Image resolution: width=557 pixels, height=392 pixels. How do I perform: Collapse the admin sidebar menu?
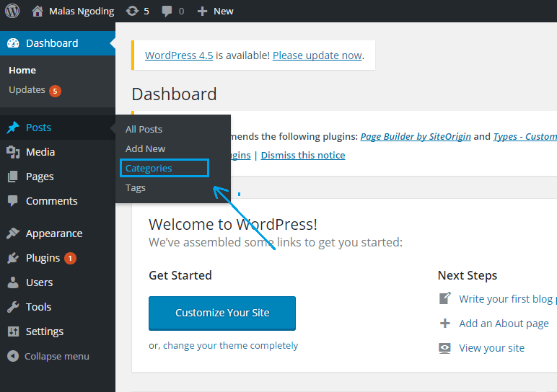(48, 356)
